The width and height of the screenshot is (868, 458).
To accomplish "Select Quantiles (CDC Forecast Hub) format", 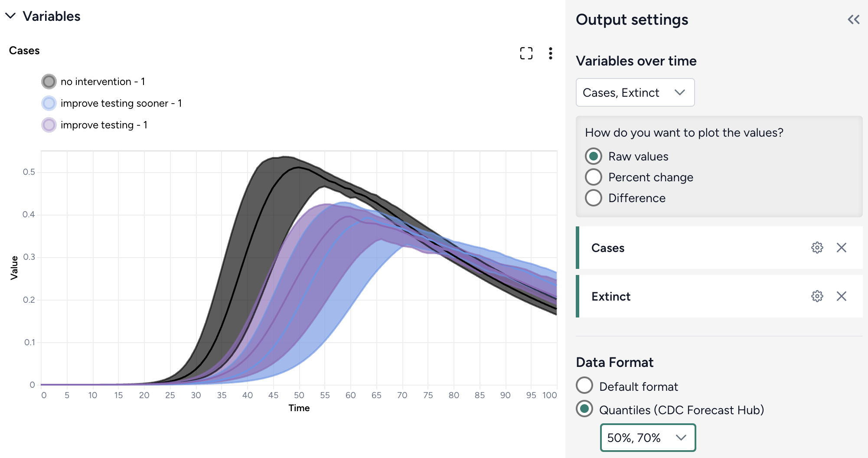I will [584, 409].
